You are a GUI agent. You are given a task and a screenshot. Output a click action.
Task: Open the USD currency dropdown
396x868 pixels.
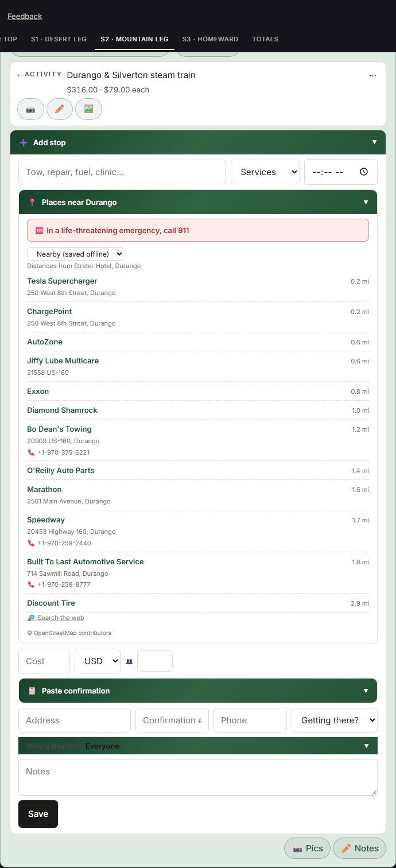(x=98, y=661)
